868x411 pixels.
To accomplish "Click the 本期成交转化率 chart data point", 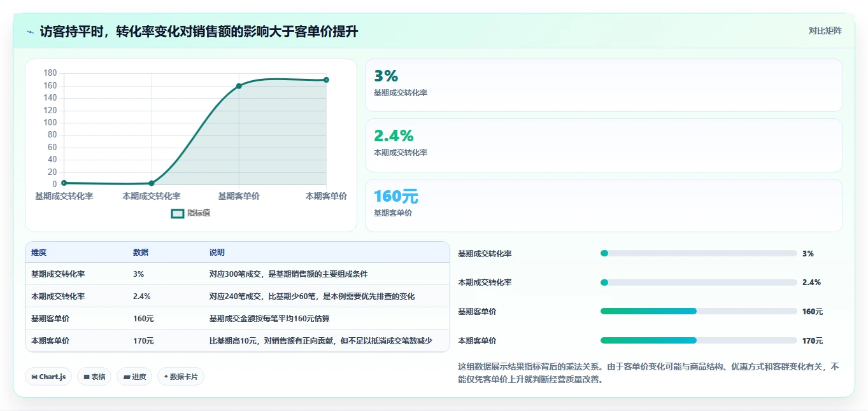I will [x=152, y=183].
